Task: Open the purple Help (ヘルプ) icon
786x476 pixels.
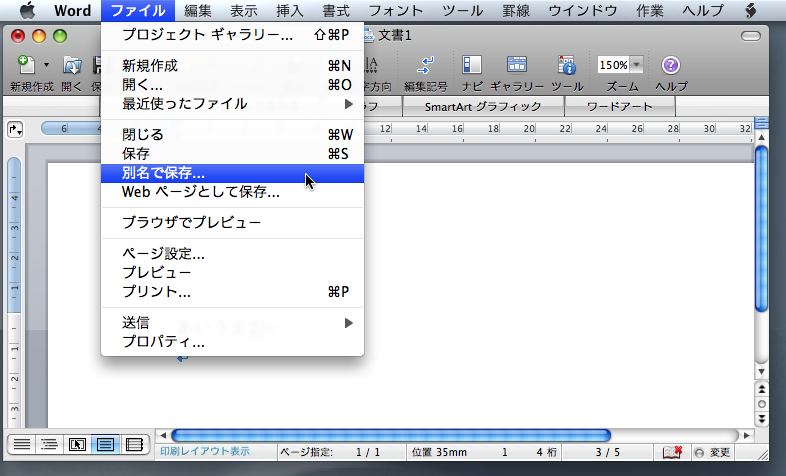Action: 671,66
